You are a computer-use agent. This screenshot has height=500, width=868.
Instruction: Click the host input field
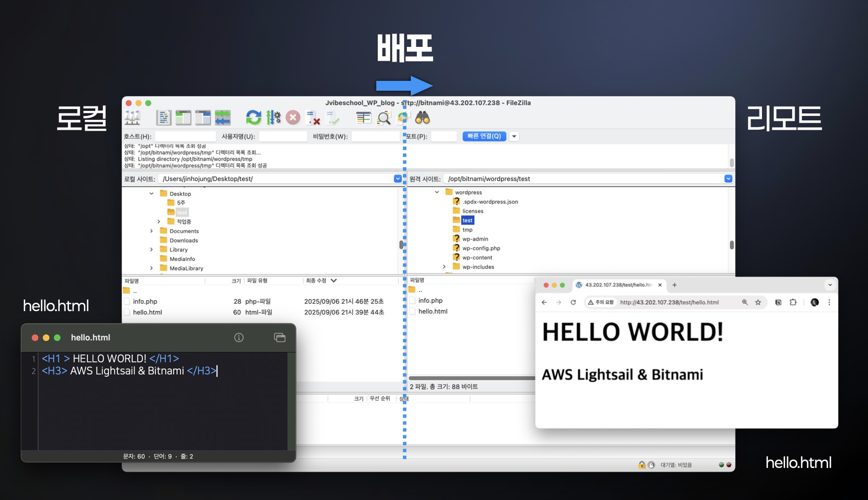[185, 137]
